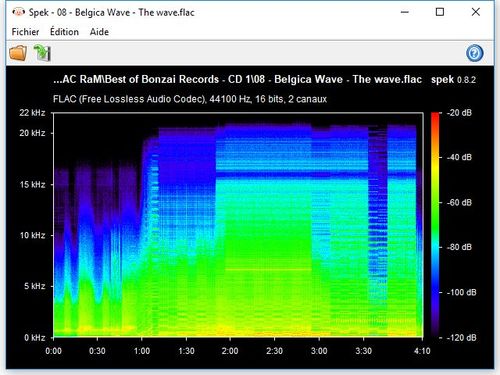Open the Fichier menu
The height and width of the screenshot is (375, 500).
(x=25, y=32)
